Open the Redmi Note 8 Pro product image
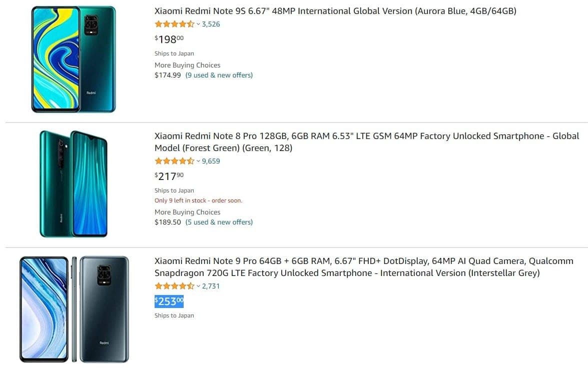Viewport: 588px width, 370px height. pyautogui.click(x=74, y=183)
